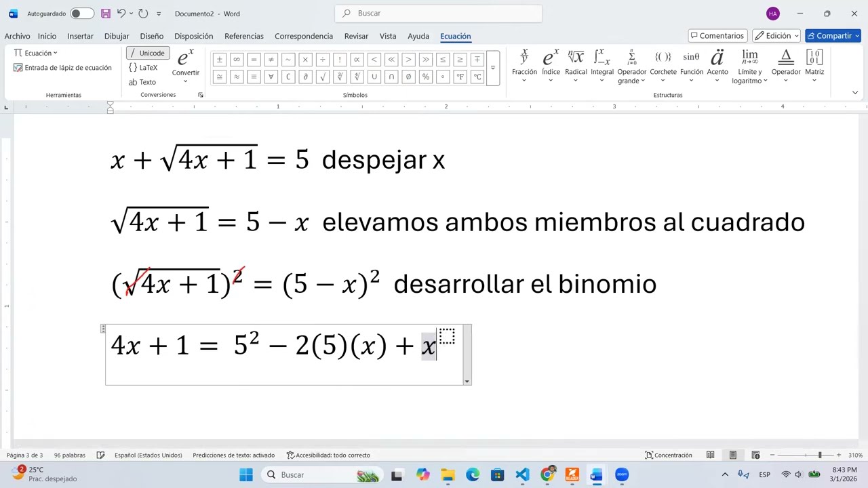The width and height of the screenshot is (868, 488).
Task: Open Microsoft Edge from taskbar
Action: (473, 474)
